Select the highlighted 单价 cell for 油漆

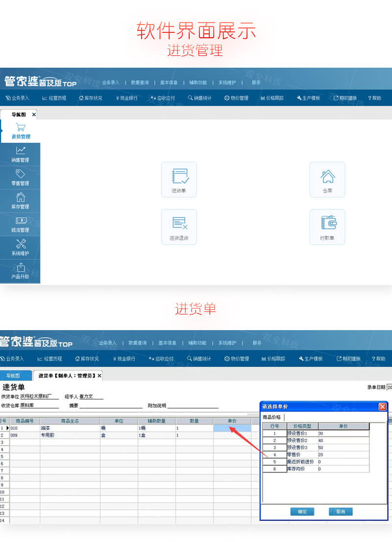(232, 428)
